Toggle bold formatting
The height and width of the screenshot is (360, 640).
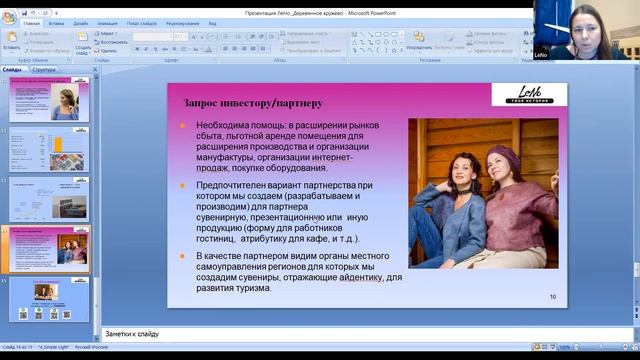[x=137, y=49]
